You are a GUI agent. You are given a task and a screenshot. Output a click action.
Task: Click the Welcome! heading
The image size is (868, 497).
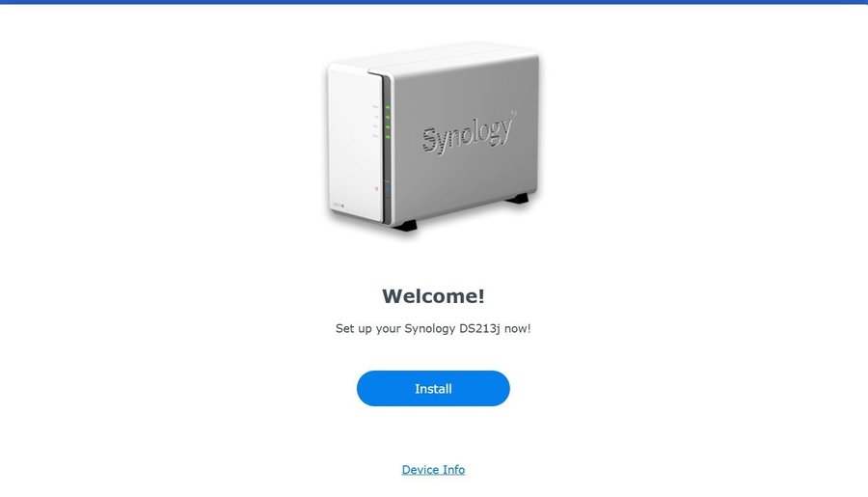[433, 296]
